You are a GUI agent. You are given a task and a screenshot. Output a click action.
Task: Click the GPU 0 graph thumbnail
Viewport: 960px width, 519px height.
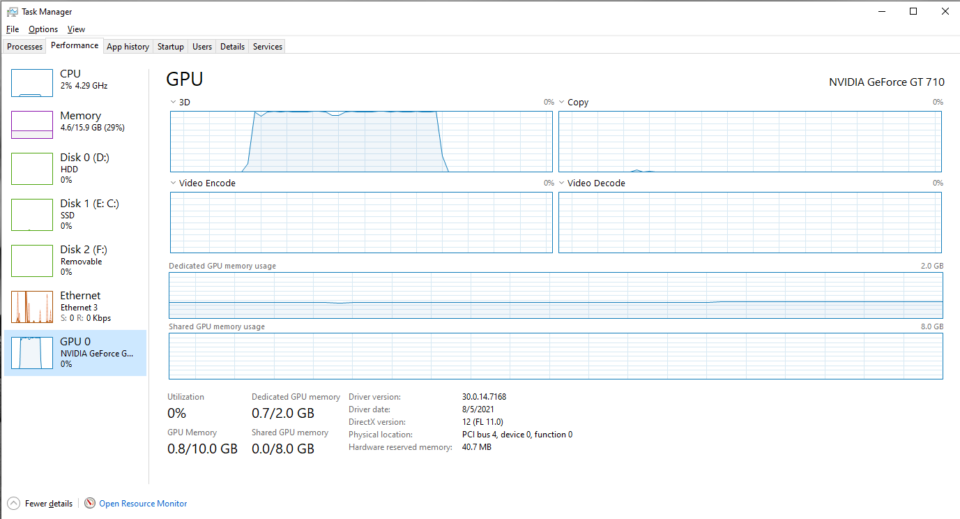pos(31,353)
